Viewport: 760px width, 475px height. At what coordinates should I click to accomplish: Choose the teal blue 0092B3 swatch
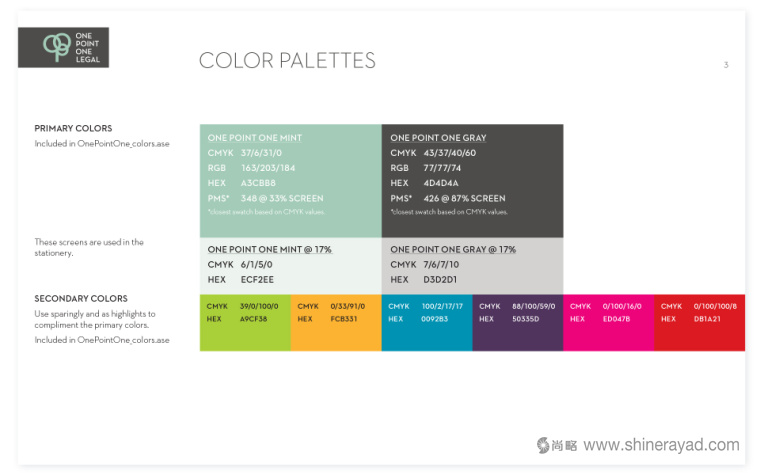pos(427,322)
